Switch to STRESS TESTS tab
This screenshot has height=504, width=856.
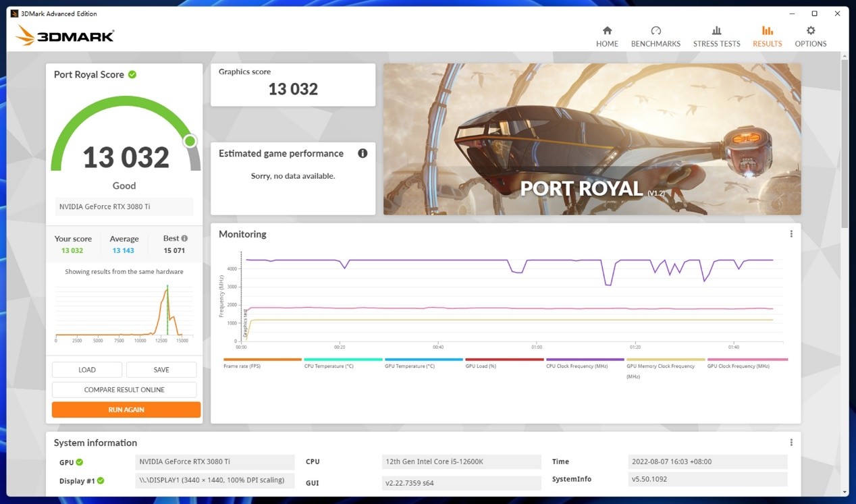point(716,36)
